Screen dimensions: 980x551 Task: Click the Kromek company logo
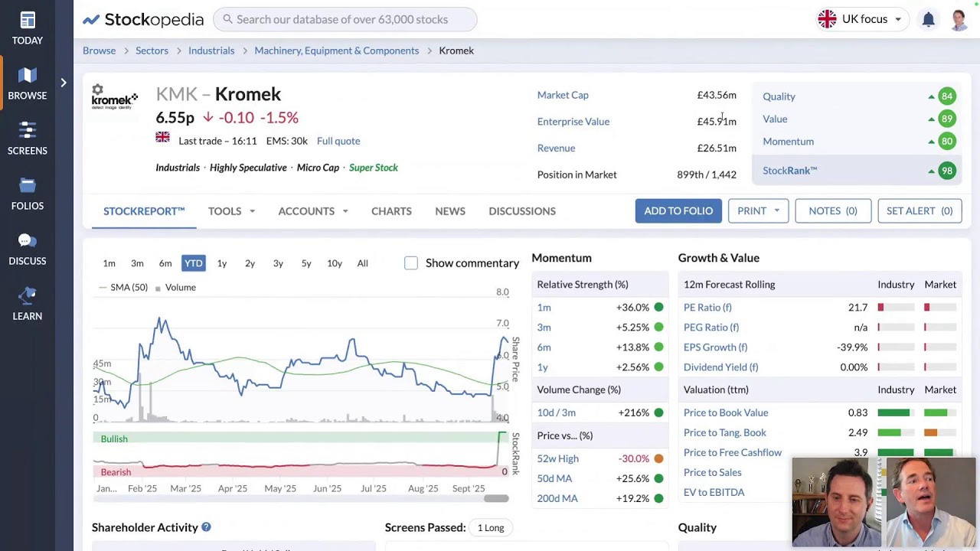click(115, 97)
